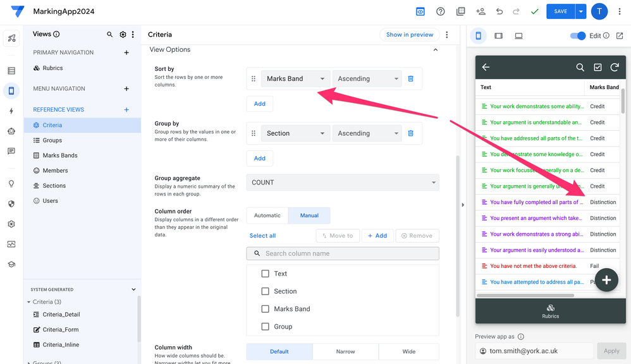Redo the last change
This screenshot has height=364, width=631.
point(516,11)
